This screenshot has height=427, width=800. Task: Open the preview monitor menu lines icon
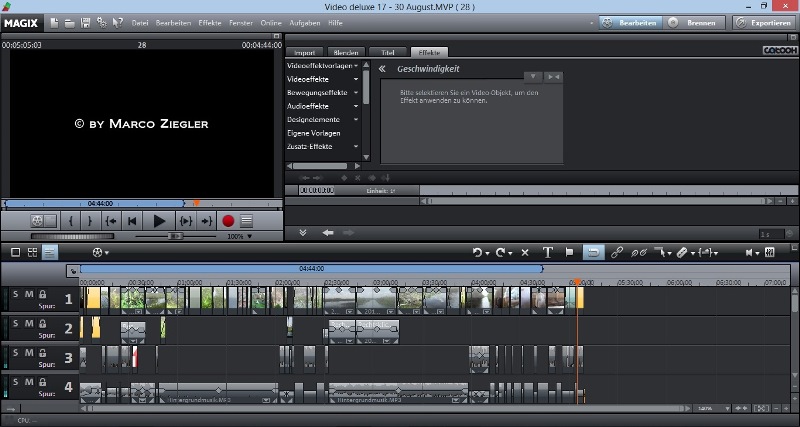click(246, 221)
